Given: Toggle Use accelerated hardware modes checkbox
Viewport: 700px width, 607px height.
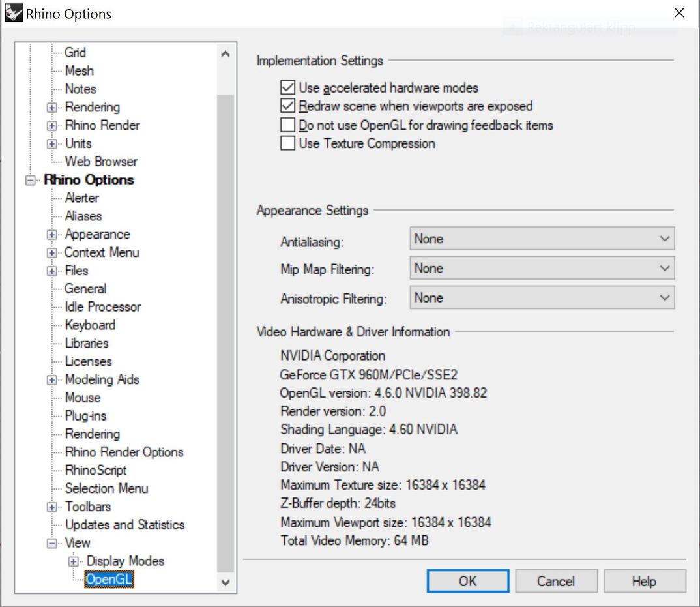Looking at the screenshot, I should (x=287, y=87).
